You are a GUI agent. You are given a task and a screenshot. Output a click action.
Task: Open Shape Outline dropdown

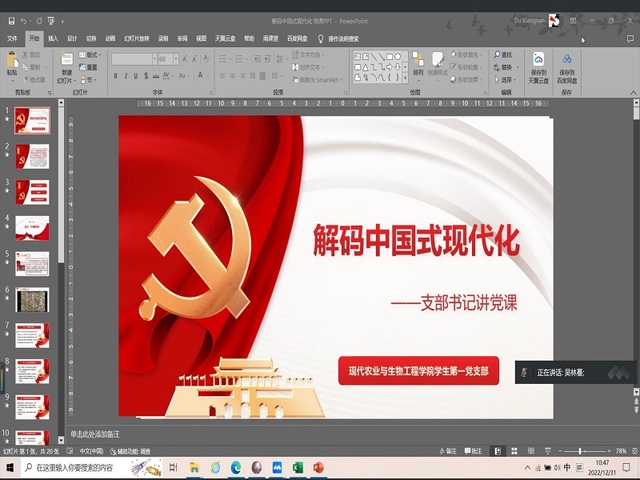(x=467, y=67)
